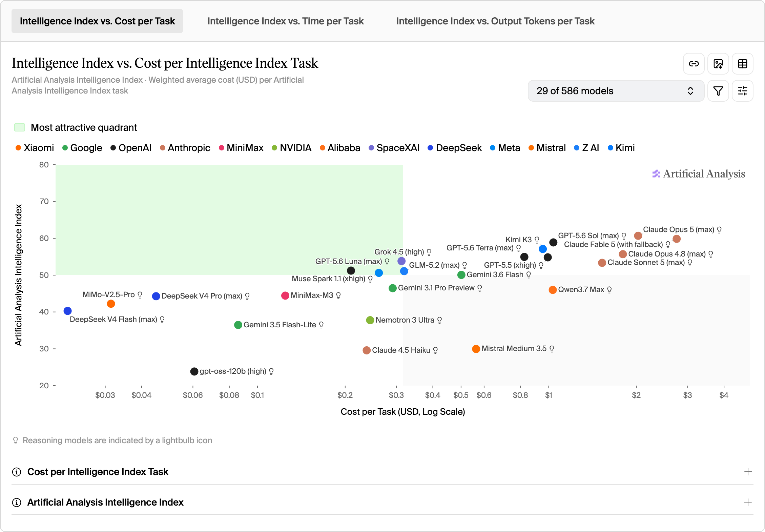The height and width of the screenshot is (532, 765).
Task: Toggle Alibaba legend entry
Action: coord(340,148)
